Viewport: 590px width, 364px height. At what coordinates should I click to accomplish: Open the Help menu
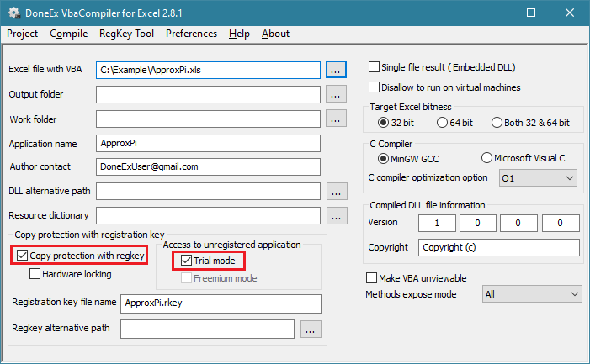[239, 34]
